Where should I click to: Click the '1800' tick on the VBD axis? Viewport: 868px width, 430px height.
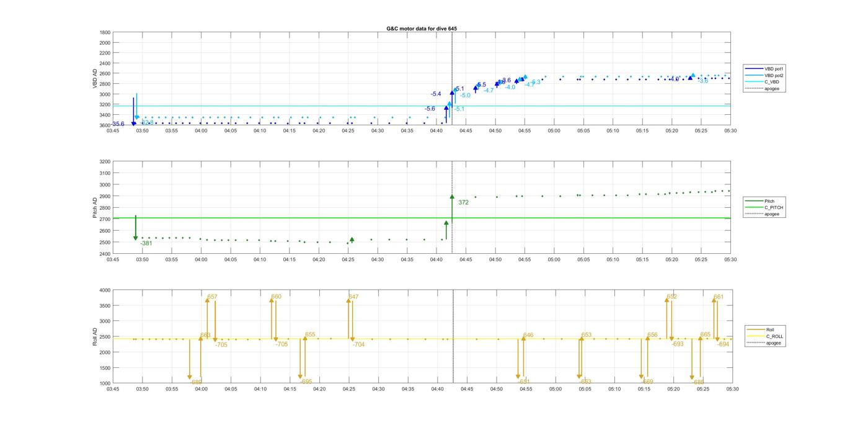pos(105,32)
